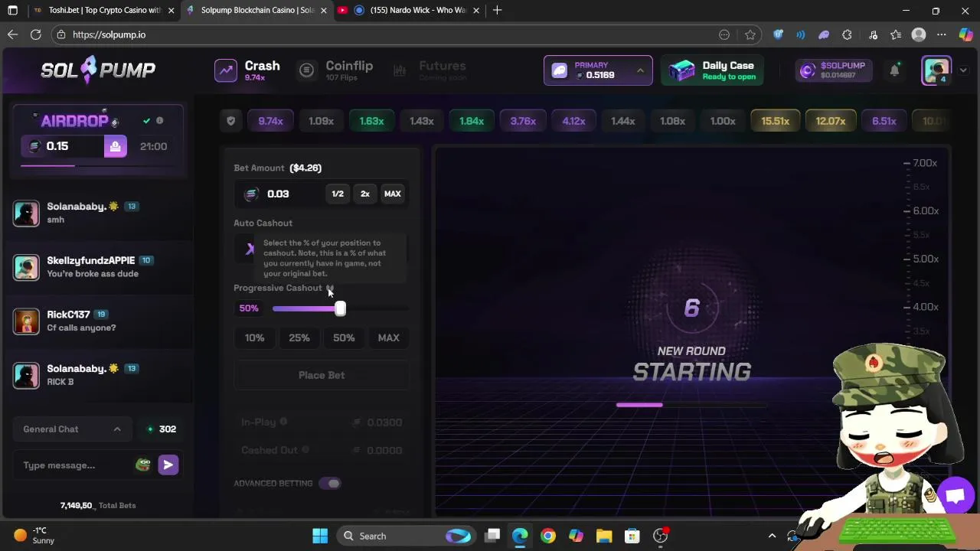This screenshot has width=980, height=551.
Task: Open the Copilot sidebar icon
Action: (x=965, y=34)
